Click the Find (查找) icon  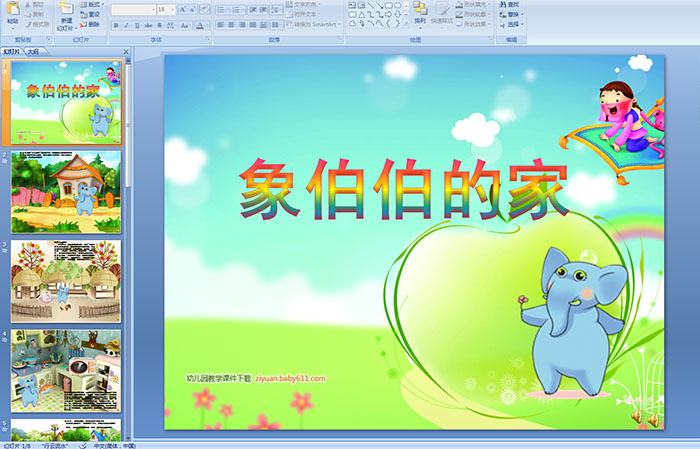point(510,4)
